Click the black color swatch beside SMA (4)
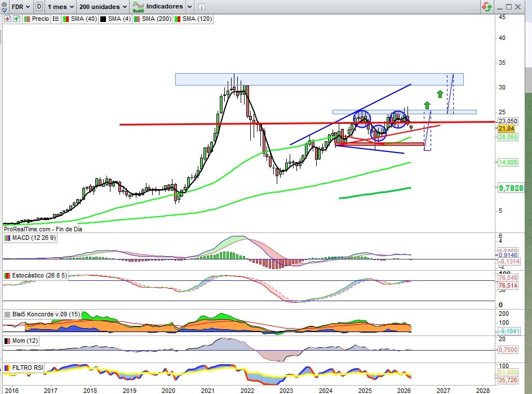This screenshot has height=394, width=532. (103, 19)
